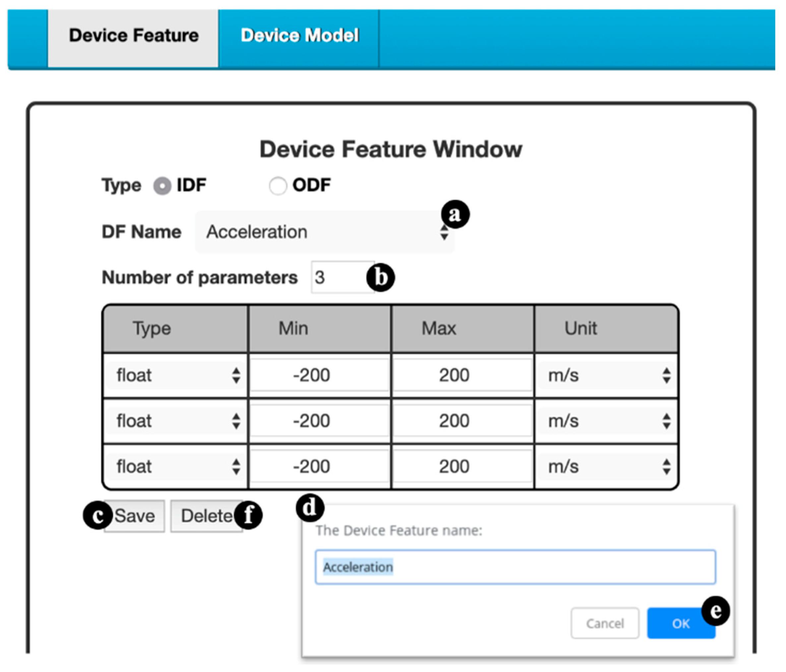786x672 pixels.
Task: Switch to the Device Model tab
Action: 299,36
